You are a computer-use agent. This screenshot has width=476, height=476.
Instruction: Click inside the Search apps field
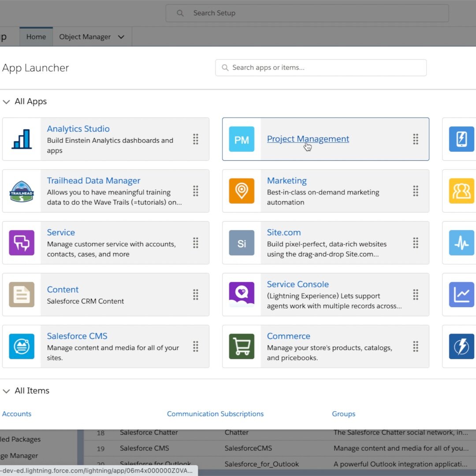(x=321, y=67)
